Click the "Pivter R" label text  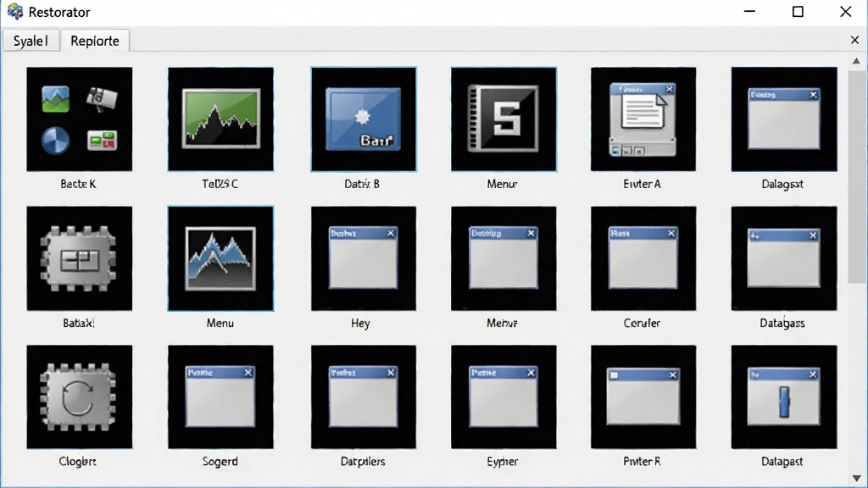(x=643, y=462)
